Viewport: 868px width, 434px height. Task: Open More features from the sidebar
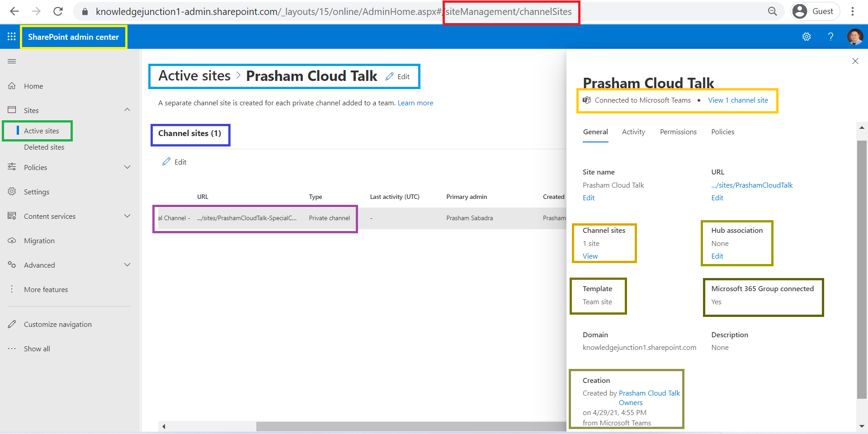[46, 289]
